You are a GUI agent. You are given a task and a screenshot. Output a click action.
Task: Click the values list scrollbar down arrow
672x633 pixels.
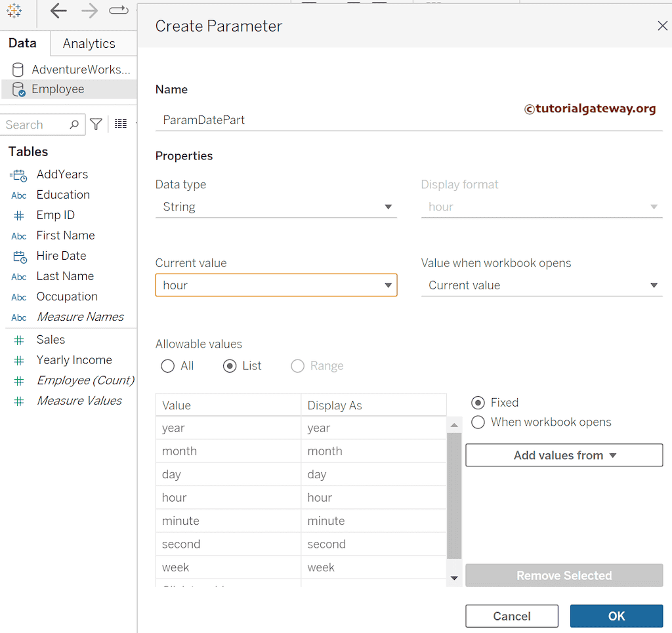point(454,578)
